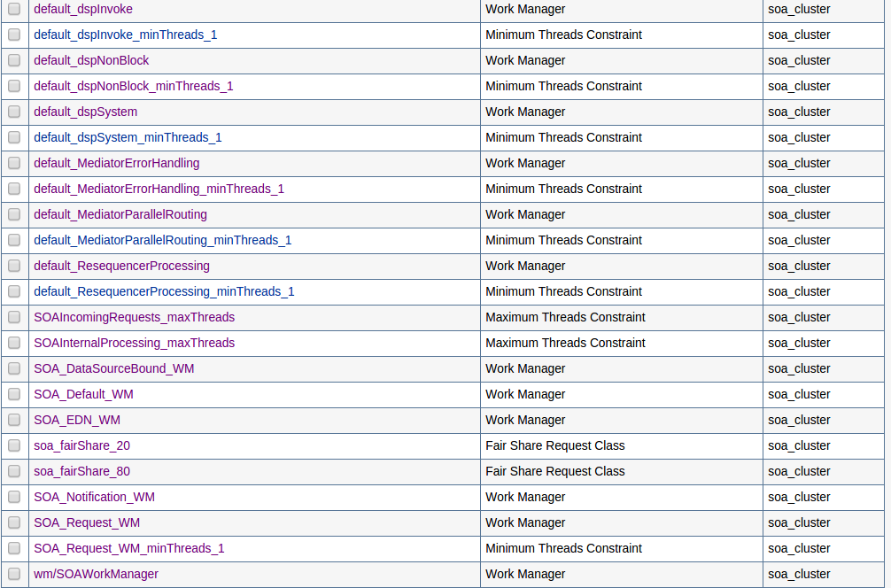
Task: Open default_ResequencerProcessing work manager
Action: pyautogui.click(x=121, y=266)
